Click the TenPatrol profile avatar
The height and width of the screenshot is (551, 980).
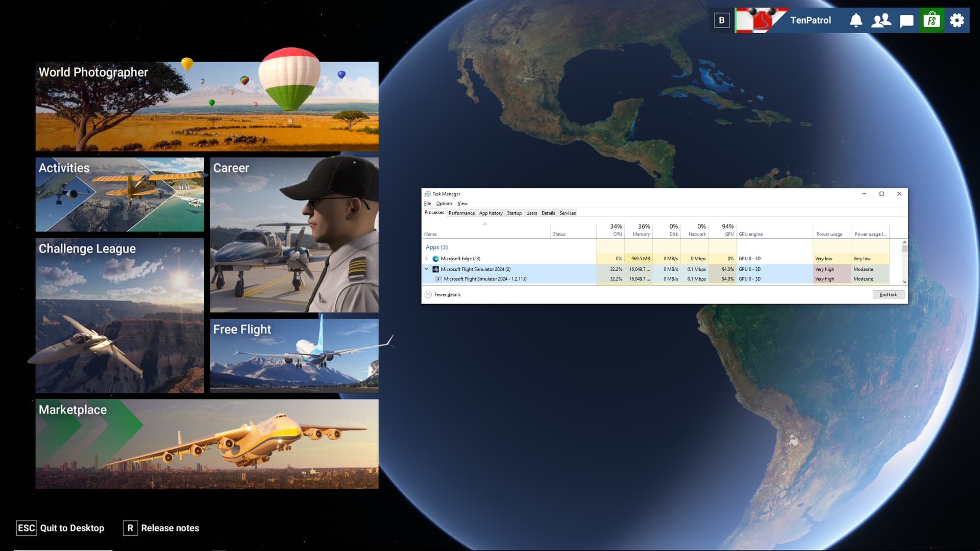pos(762,20)
